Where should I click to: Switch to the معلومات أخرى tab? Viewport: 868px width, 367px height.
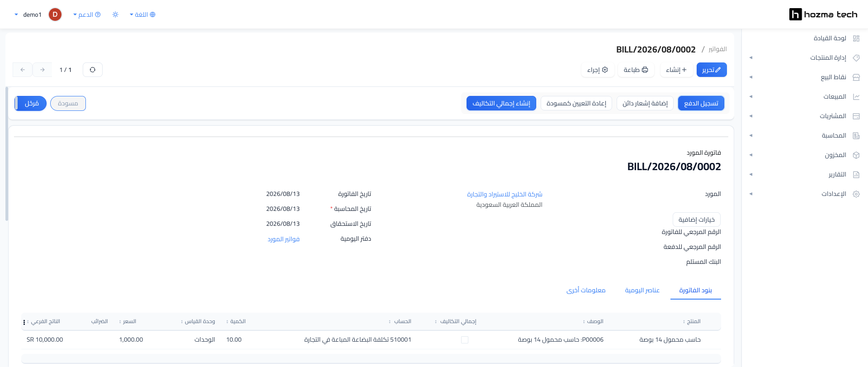pos(586,290)
